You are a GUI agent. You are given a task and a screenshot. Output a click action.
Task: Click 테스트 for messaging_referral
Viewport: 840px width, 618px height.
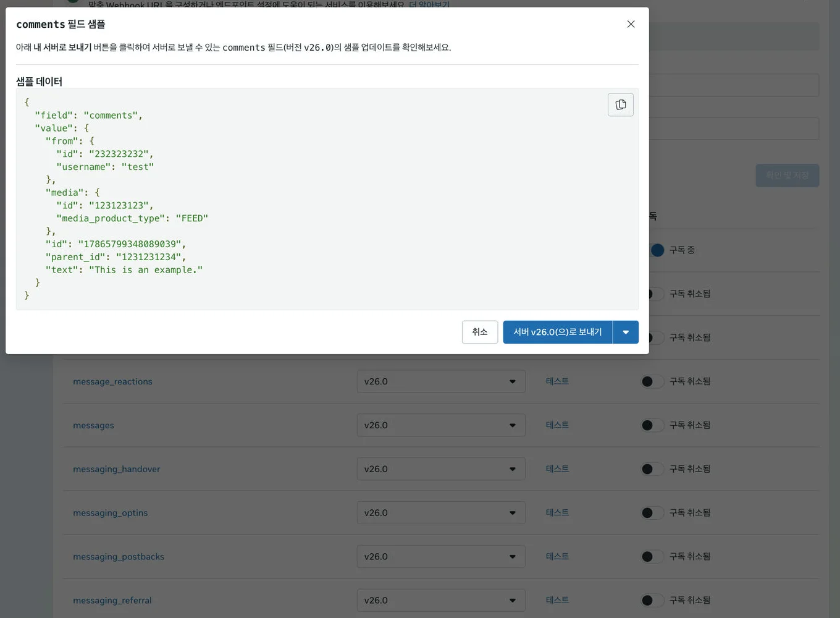557,600
